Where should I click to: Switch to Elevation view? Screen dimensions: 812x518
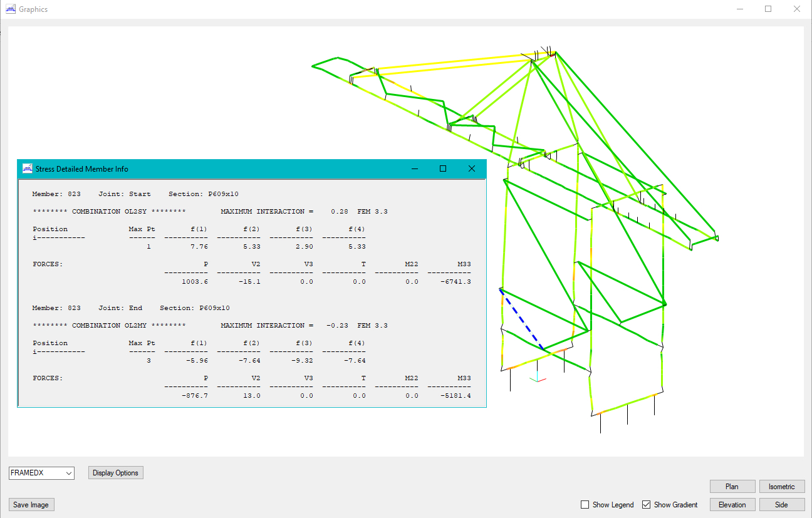coord(732,505)
